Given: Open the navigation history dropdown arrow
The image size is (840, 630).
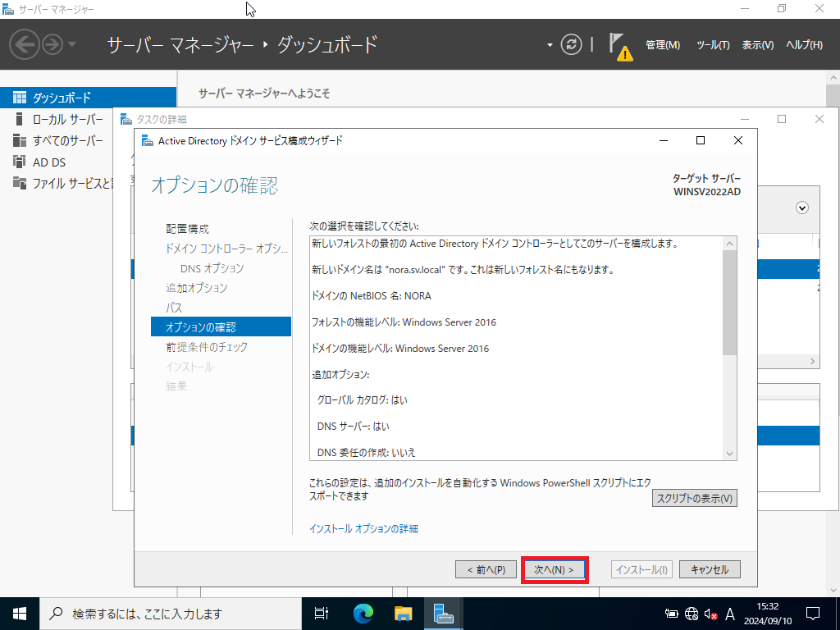Looking at the screenshot, I should [72, 44].
